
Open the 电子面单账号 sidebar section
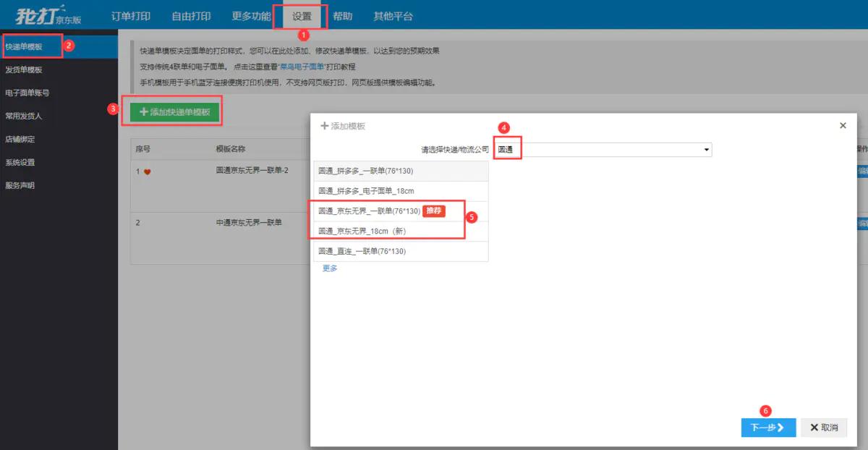[32, 93]
